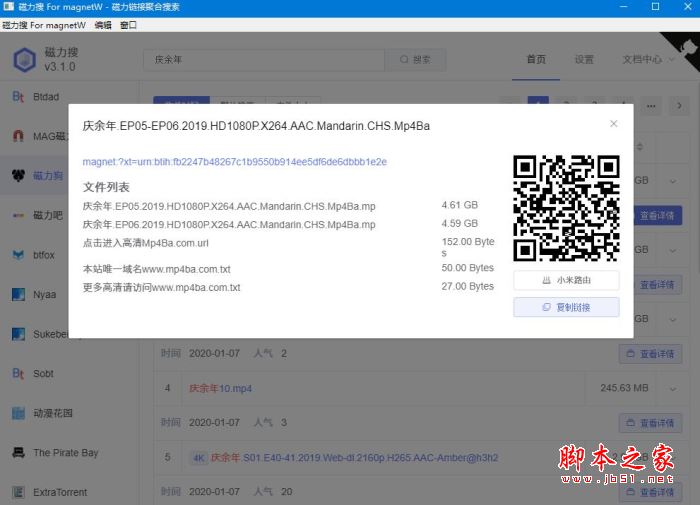Viewport: 700px width, 505px height.
Task: Focus the search field containing 庆余年
Action: [x=264, y=59]
